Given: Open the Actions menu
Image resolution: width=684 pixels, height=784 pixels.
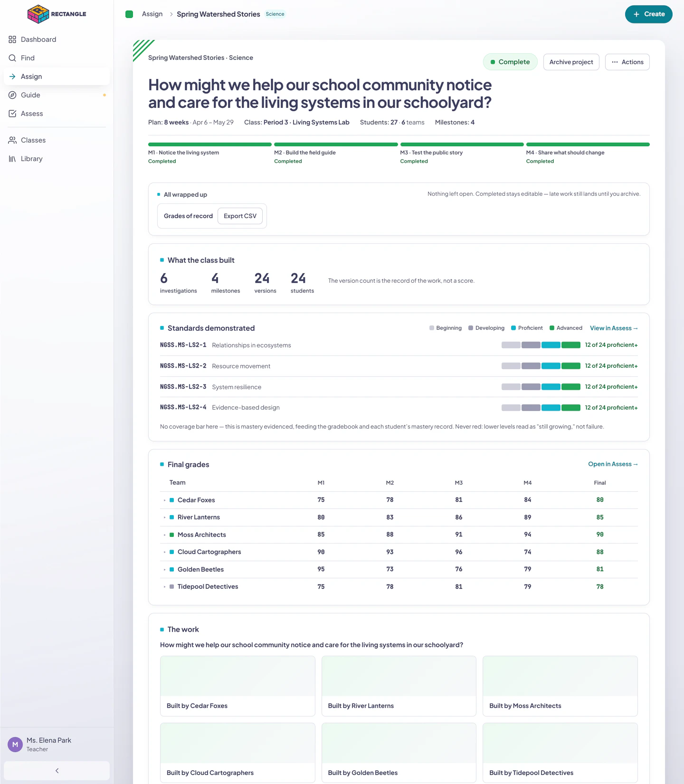Looking at the screenshot, I should [x=627, y=62].
